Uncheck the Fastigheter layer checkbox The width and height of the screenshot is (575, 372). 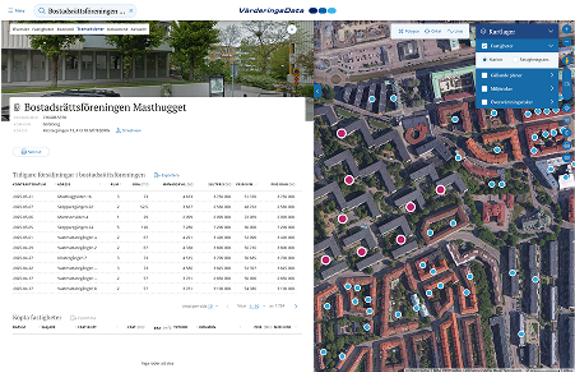coord(484,46)
